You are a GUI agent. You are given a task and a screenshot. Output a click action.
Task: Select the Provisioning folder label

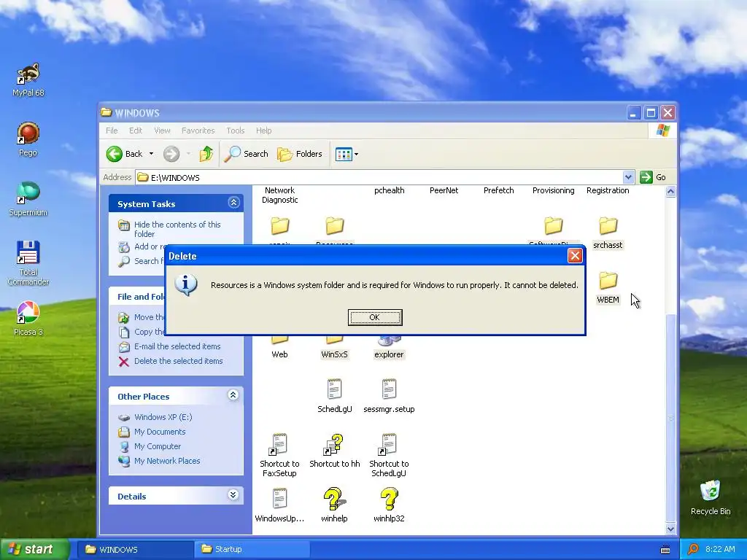pos(553,190)
